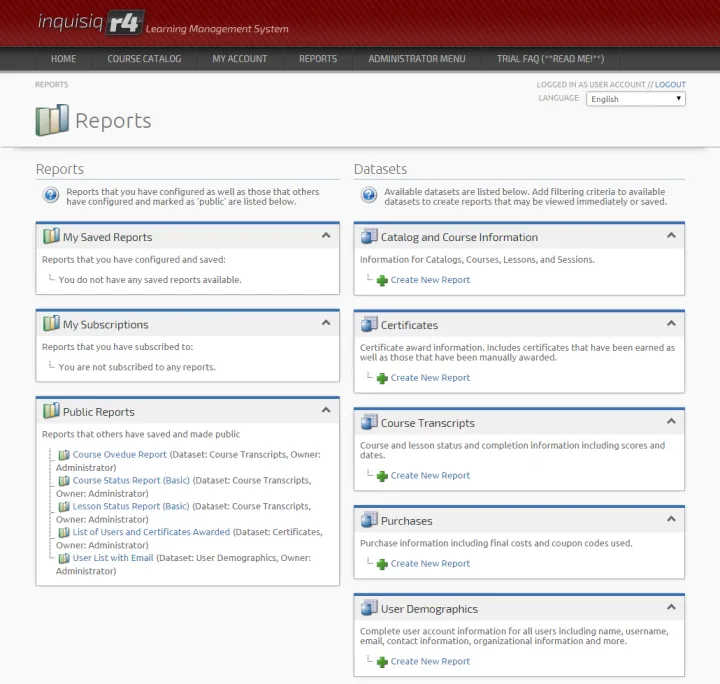Viewport: 720px width, 684px height.
Task: Open the Course Catalog menu
Action: point(144,59)
